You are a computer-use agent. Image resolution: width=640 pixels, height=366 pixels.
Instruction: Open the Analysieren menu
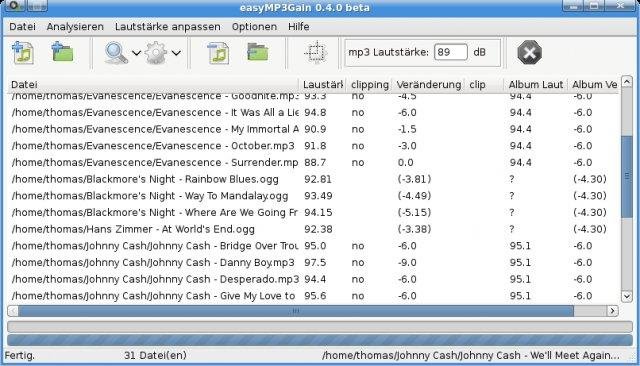(x=75, y=27)
